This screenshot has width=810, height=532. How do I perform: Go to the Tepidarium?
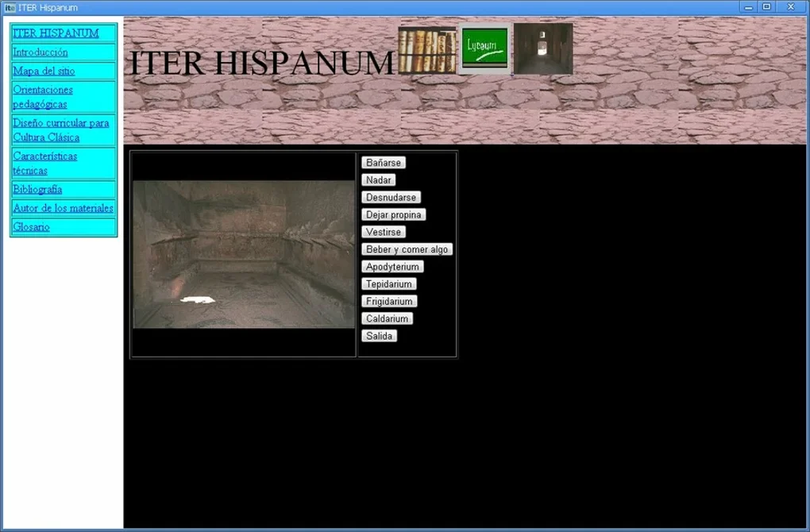coord(388,283)
